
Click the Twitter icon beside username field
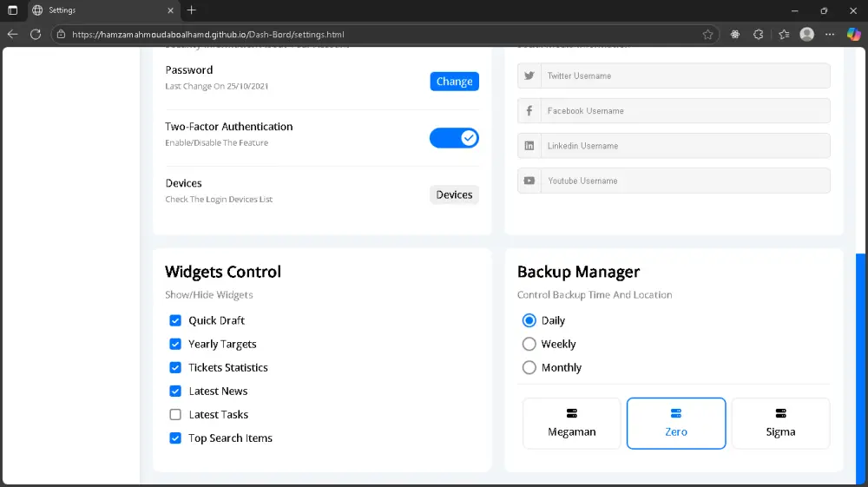click(529, 76)
